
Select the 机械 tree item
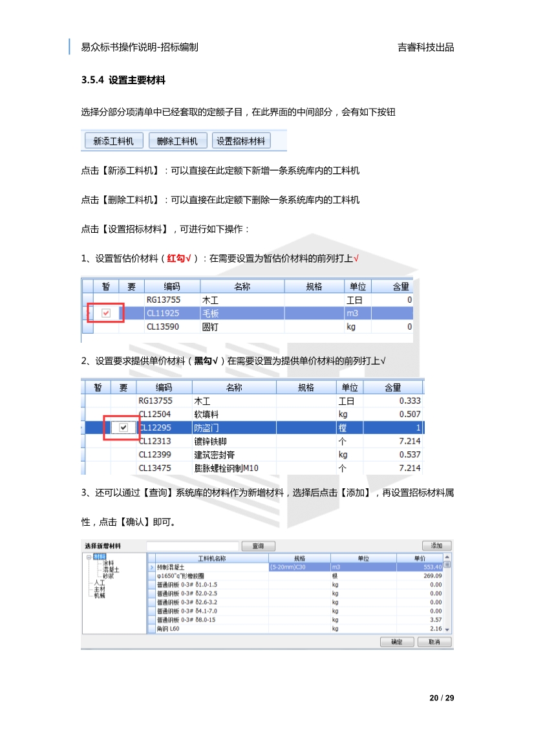click(100, 596)
